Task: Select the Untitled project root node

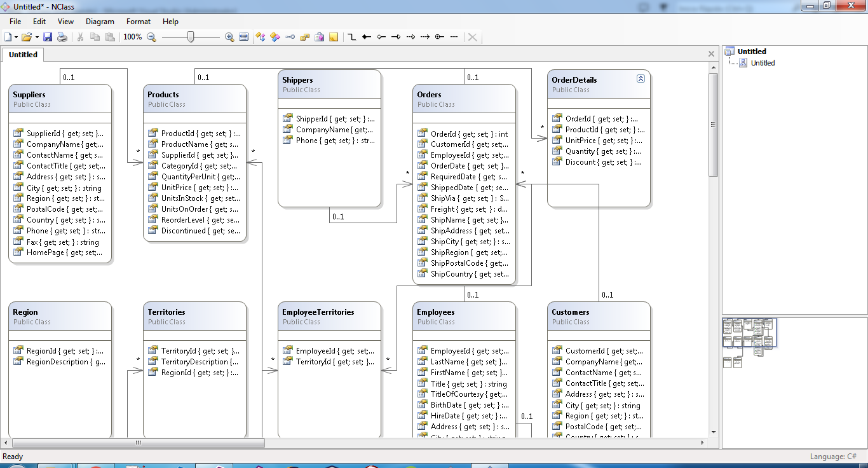Action: tap(752, 52)
